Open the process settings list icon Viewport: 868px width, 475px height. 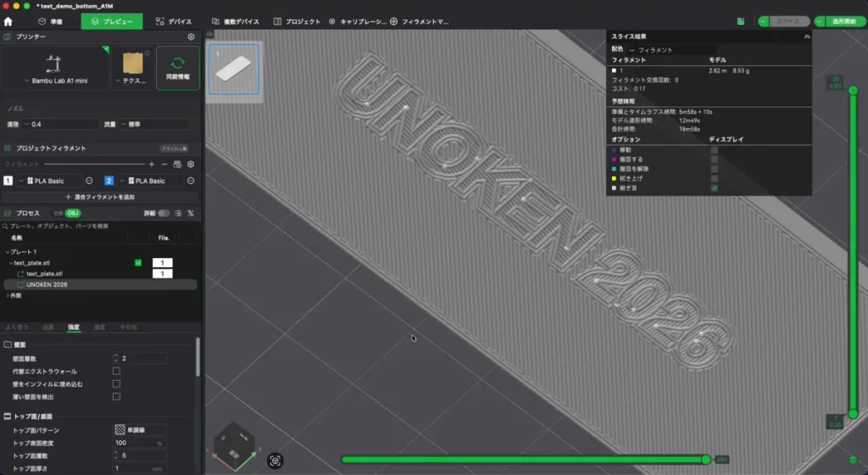point(178,213)
